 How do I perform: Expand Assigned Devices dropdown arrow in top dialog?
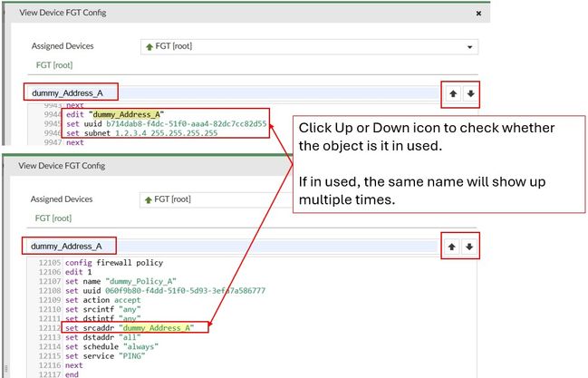coord(468,46)
